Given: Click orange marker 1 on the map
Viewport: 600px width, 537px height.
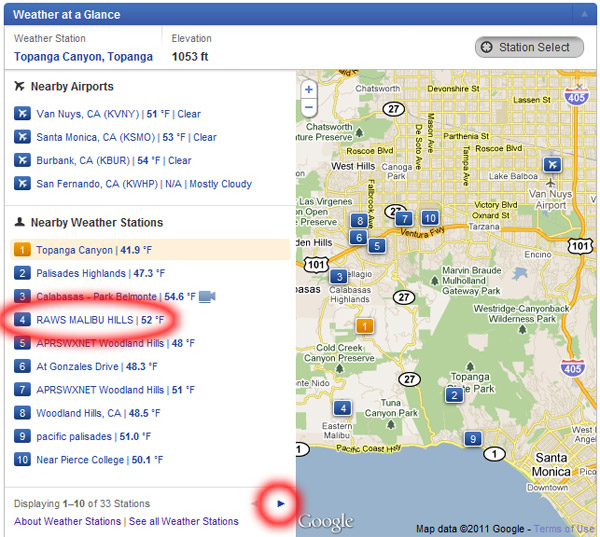Looking at the screenshot, I should 365,326.
